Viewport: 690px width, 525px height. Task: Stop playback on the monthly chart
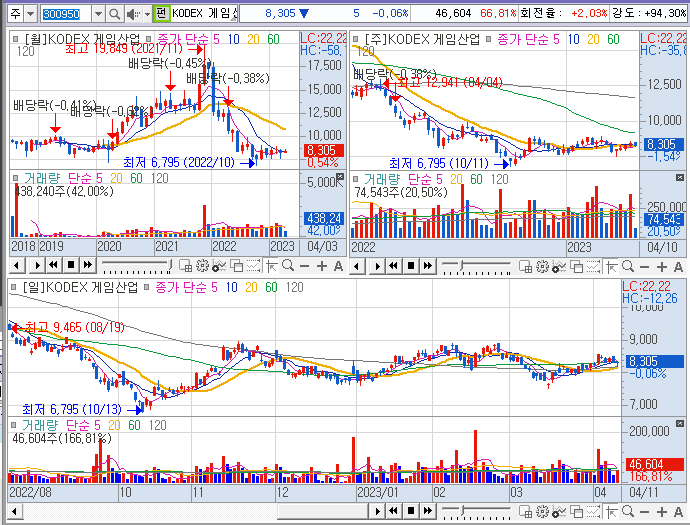point(70,265)
